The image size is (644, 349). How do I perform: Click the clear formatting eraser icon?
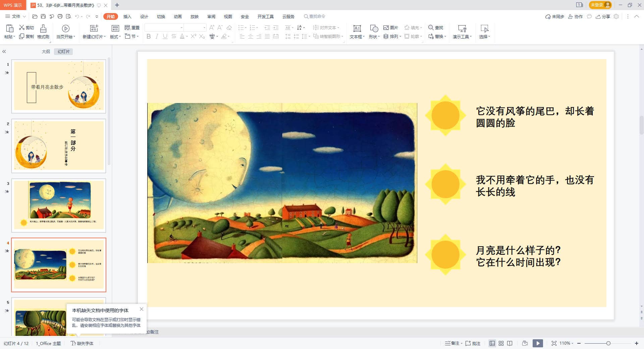pos(229,28)
